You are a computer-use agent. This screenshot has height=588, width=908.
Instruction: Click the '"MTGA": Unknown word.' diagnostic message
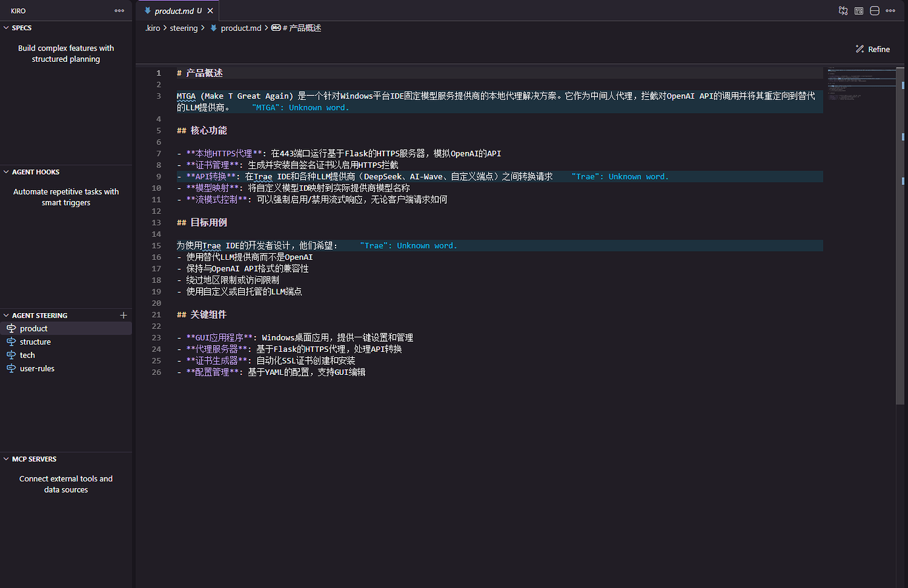coord(301,108)
